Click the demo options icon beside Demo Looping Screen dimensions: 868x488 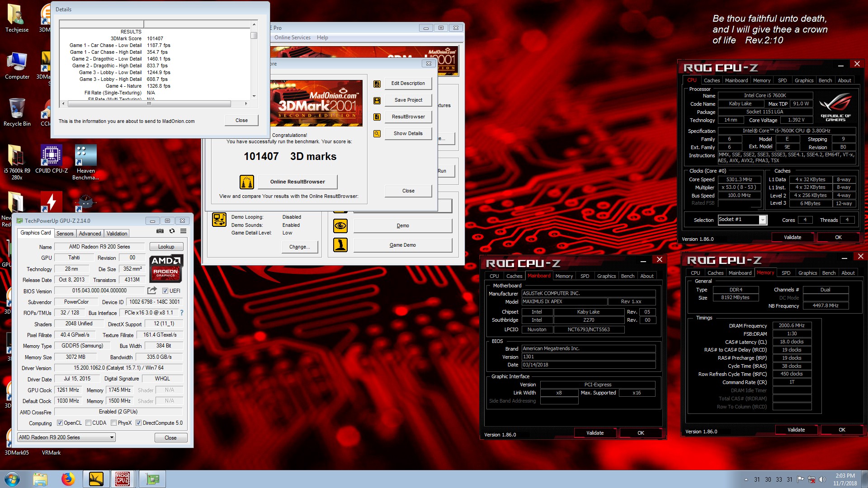[x=219, y=220]
